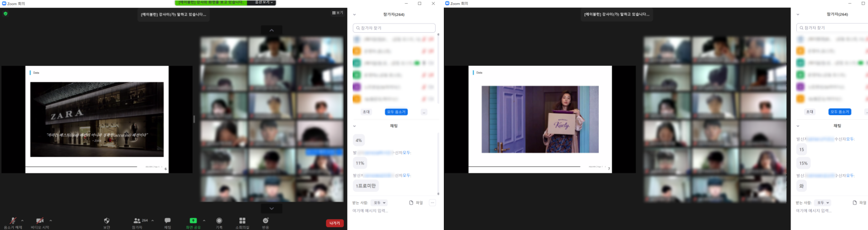Open audio options arrow beside 음소거 해제
This screenshot has width=868, height=230.
point(22,220)
